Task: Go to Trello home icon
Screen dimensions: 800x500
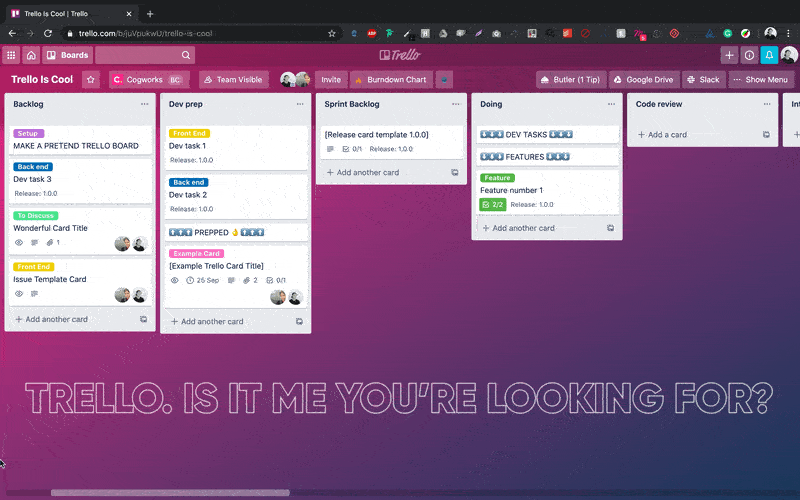Action: coord(31,55)
